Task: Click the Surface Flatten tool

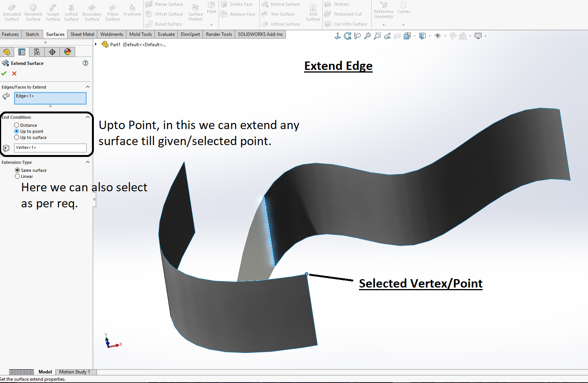Action: coord(196,13)
